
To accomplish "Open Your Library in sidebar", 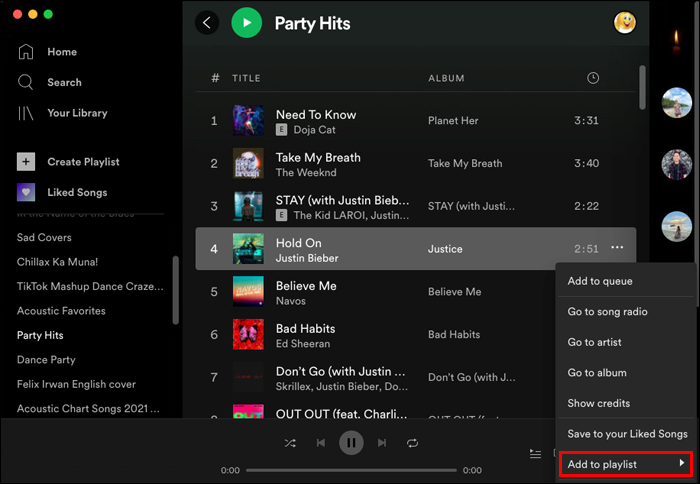I will tap(26, 113).
